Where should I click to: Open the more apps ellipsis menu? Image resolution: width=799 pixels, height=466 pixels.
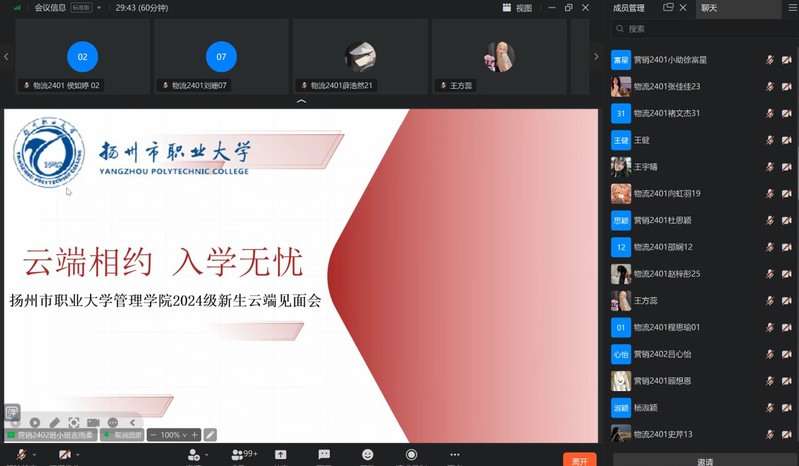point(455,454)
